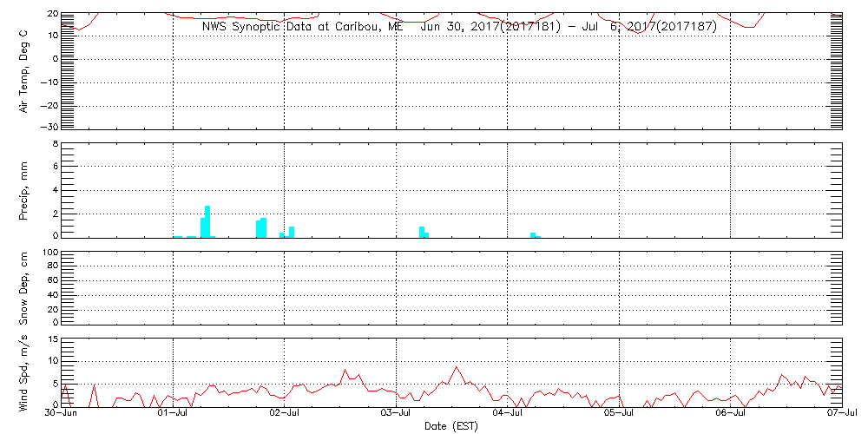Select the 05-Jul date tick label
The image size is (868, 434).
point(619,414)
